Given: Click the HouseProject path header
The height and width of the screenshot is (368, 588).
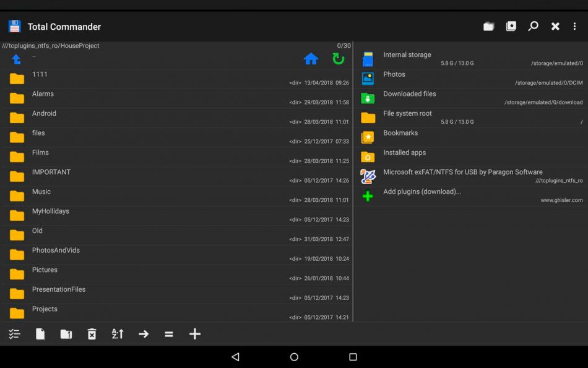Looking at the screenshot, I should [51, 45].
